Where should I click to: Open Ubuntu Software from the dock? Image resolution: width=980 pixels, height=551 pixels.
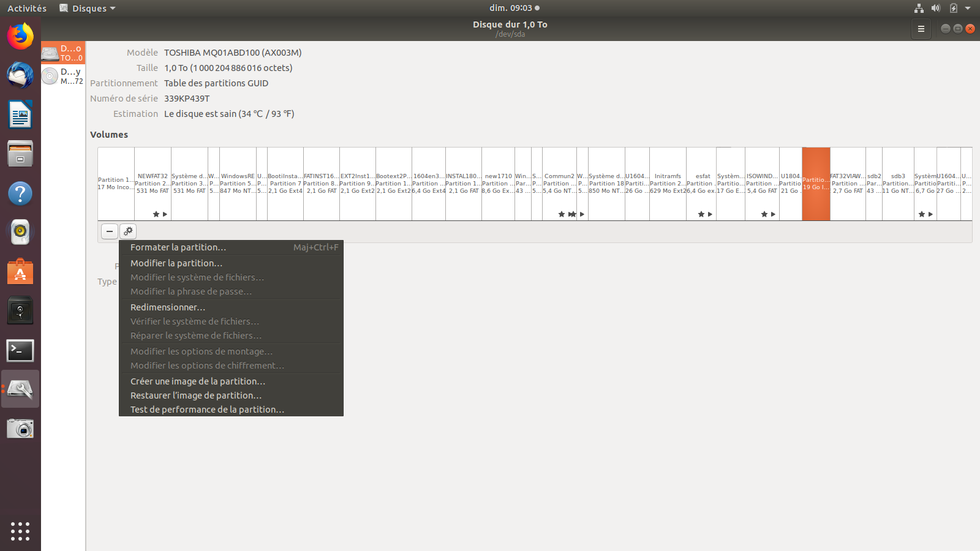point(20,272)
